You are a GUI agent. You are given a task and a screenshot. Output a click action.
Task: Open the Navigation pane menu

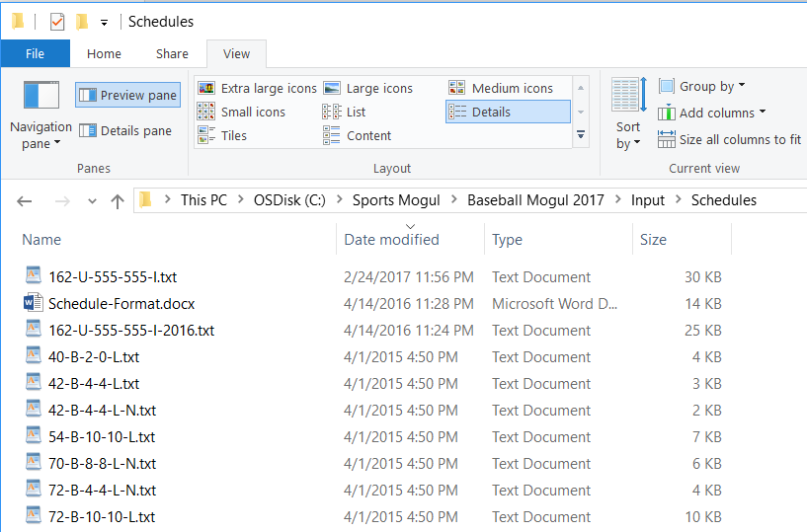point(40,115)
